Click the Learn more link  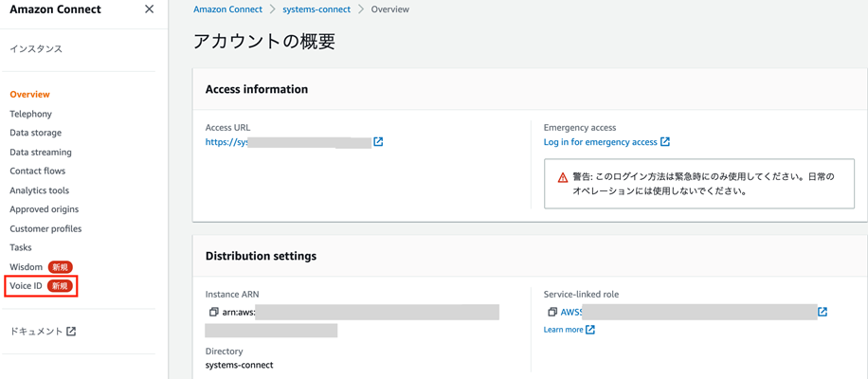coord(563,330)
